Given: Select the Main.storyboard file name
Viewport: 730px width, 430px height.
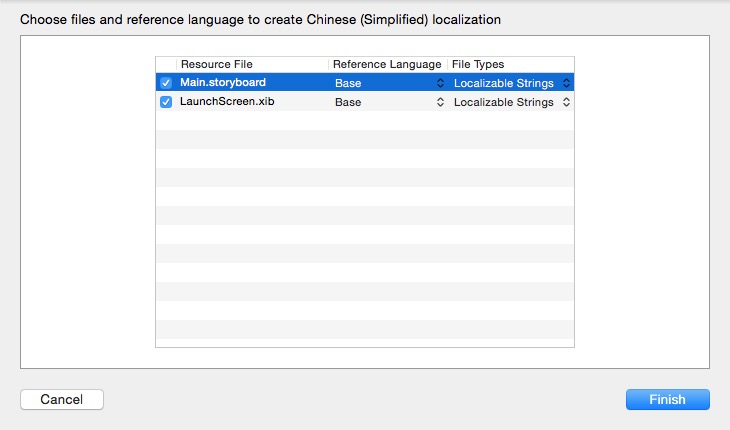Looking at the screenshot, I should [223, 83].
